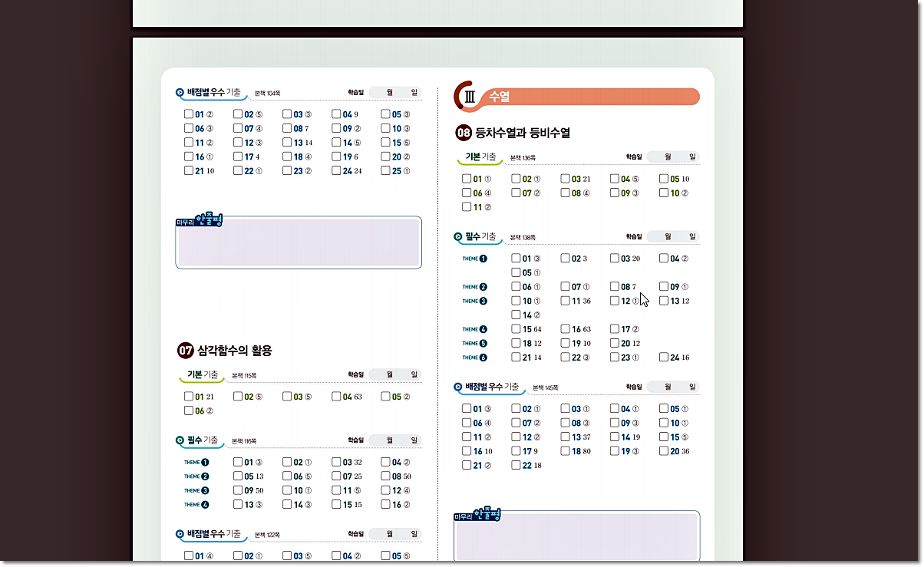This screenshot has height=567, width=924.
Task: Tick the checkbox for answer '03 20'
Action: coord(615,259)
